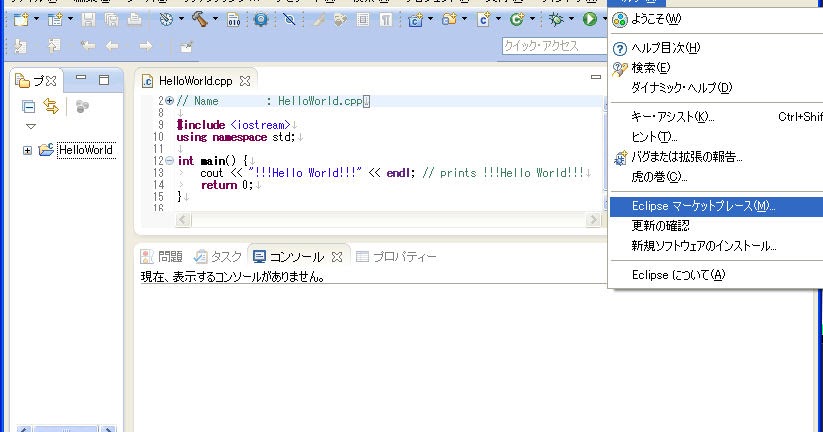Click the hammer Build icon
Image resolution: width=823 pixels, height=432 pixels.
[199, 20]
